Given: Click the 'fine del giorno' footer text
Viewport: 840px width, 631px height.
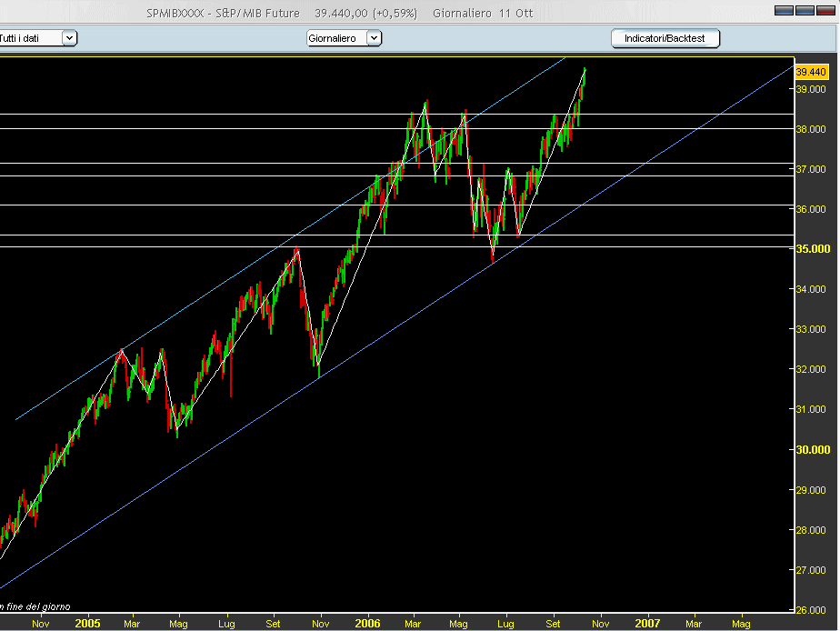Looking at the screenshot, I should (x=38, y=606).
